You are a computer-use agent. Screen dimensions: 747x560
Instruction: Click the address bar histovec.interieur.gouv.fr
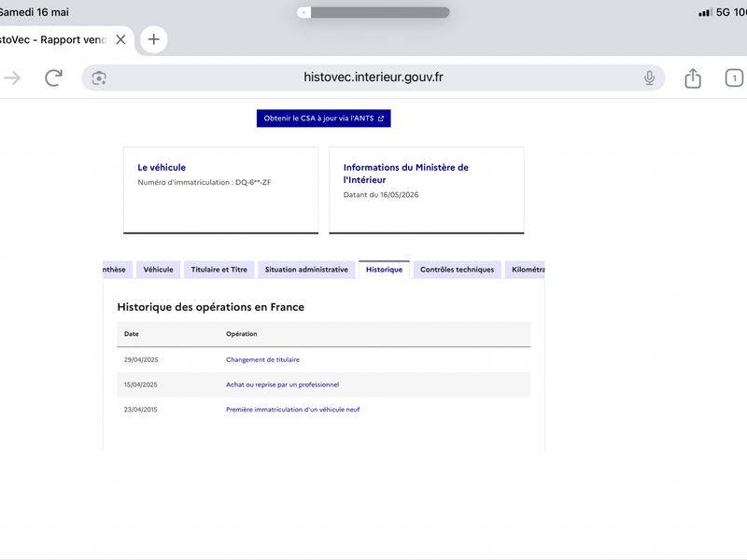point(373,77)
